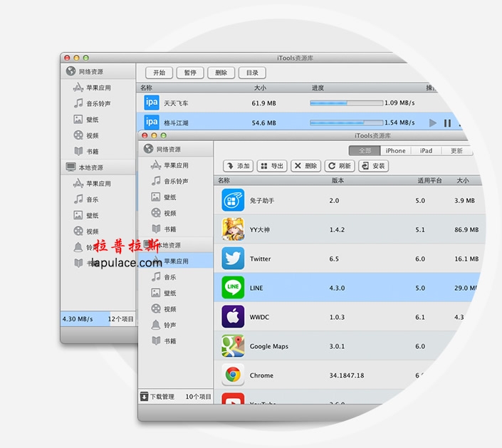Screen dimensions: 502x448
Task: Select network 壁纸 in front window
Action: pyautogui.click(x=176, y=197)
